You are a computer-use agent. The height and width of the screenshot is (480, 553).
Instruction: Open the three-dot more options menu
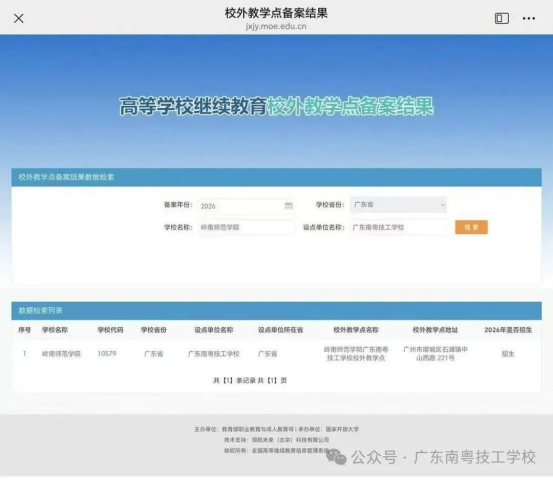point(528,18)
